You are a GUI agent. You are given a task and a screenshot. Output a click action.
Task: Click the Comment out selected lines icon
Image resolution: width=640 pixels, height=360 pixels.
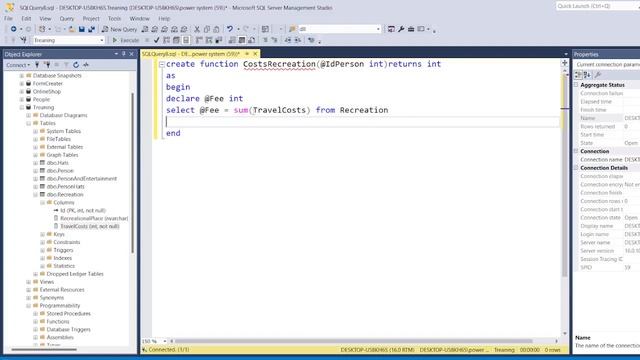tap(265, 40)
